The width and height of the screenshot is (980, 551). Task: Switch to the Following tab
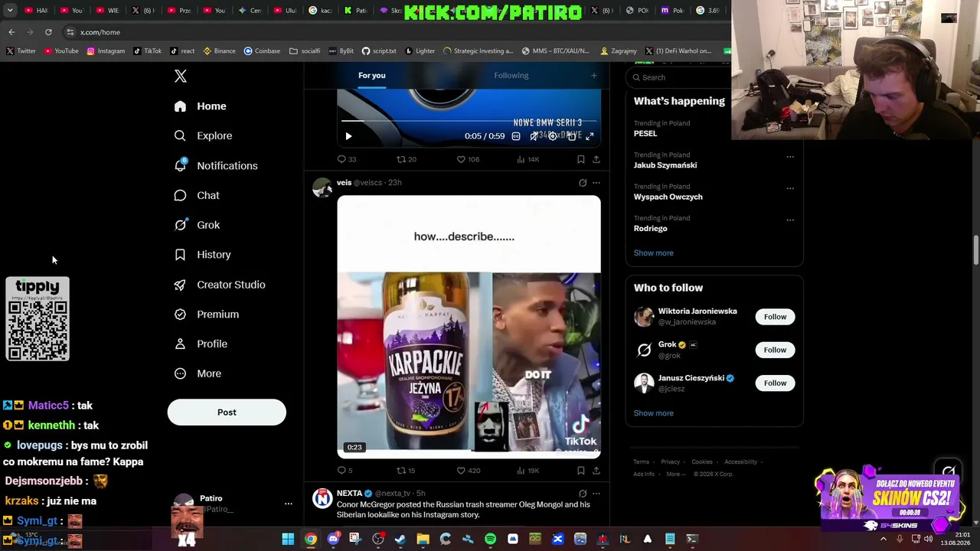[x=511, y=75]
